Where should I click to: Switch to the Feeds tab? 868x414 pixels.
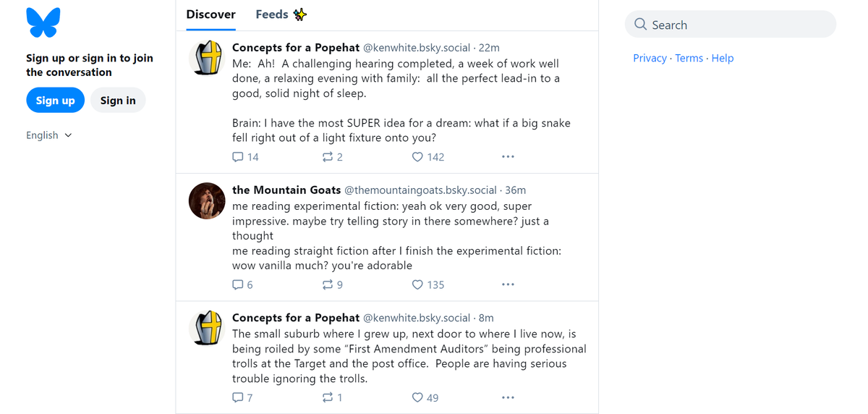tap(281, 14)
